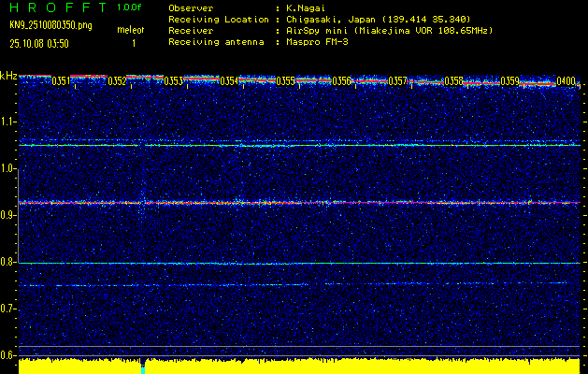588x374 pixels.
Task: Click the 0400 time marker
Action: [566, 81]
